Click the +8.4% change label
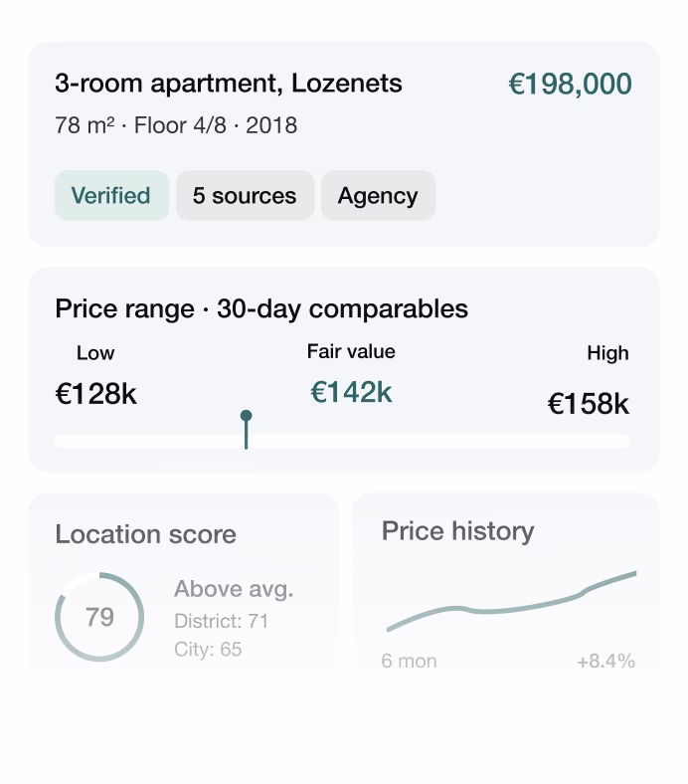Screen dimensions: 688x784 pos(604,661)
